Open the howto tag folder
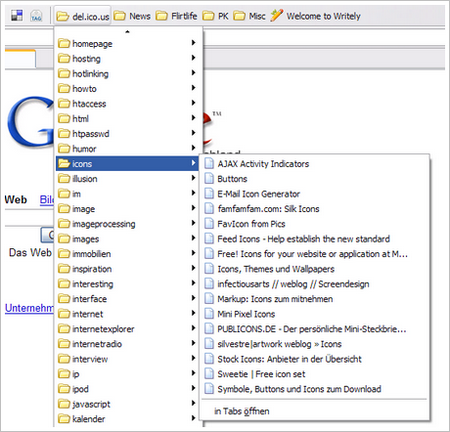450x432 pixels. coord(128,88)
